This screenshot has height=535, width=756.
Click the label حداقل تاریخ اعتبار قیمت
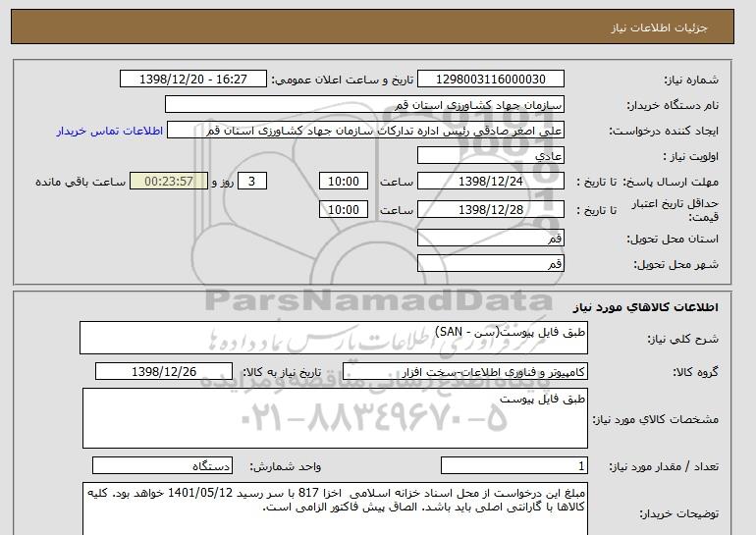675,210
